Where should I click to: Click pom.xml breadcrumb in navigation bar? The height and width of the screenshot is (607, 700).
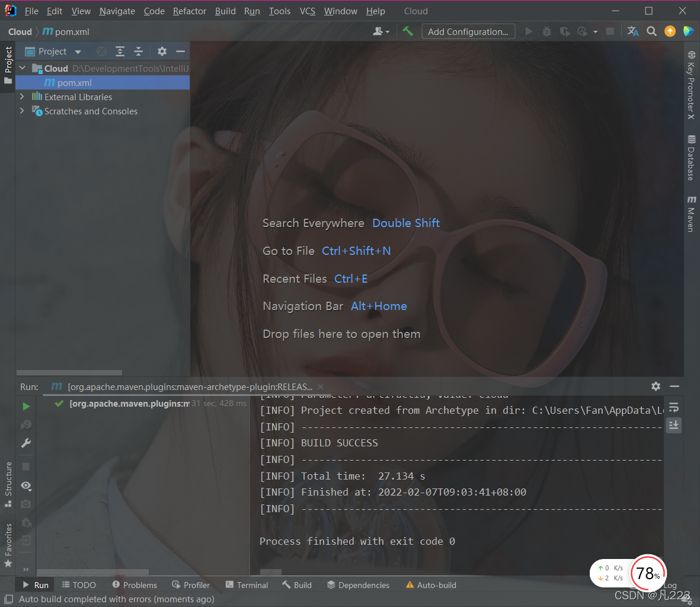pyautogui.click(x=66, y=31)
